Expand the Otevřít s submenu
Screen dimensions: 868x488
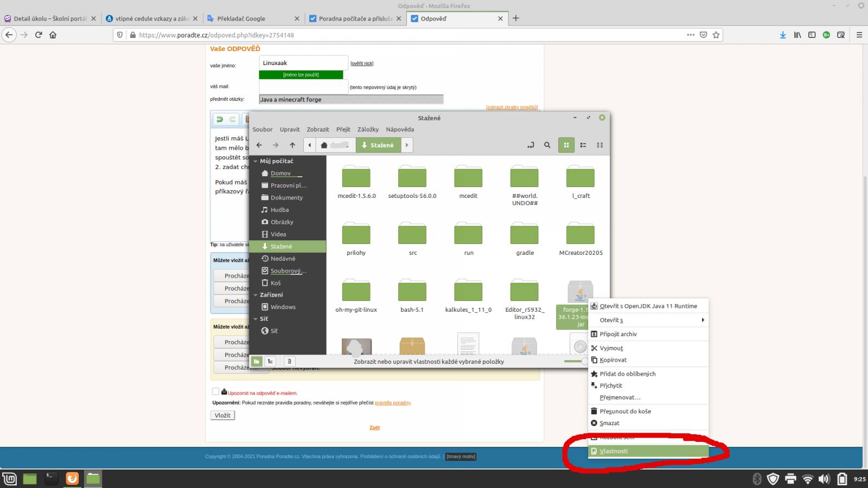tap(649, 320)
